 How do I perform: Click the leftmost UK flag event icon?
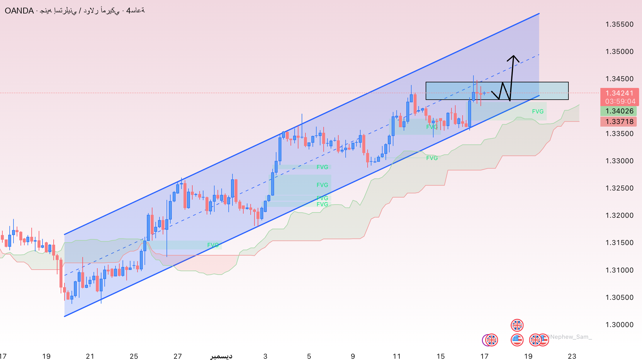(492, 340)
